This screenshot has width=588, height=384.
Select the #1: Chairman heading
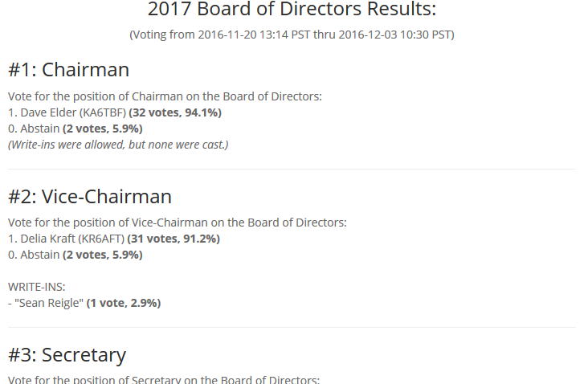tap(68, 70)
